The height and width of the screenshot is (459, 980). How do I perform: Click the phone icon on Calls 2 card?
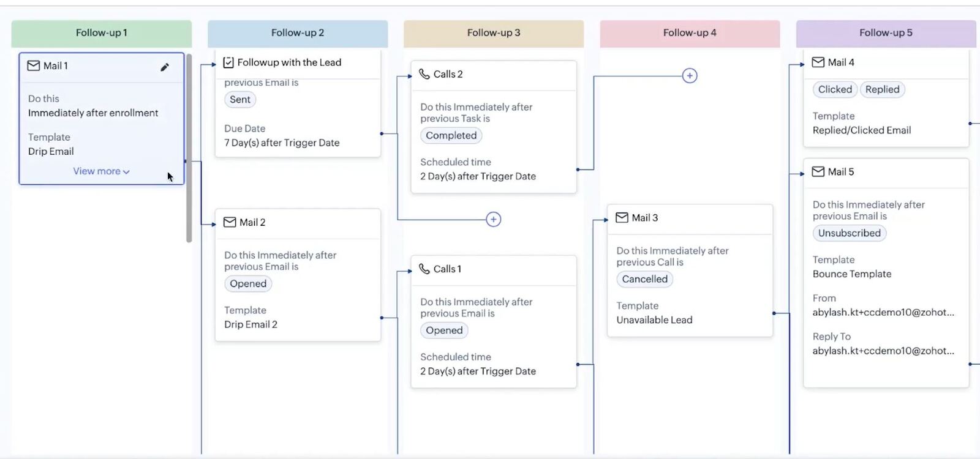[x=424, y=74]
